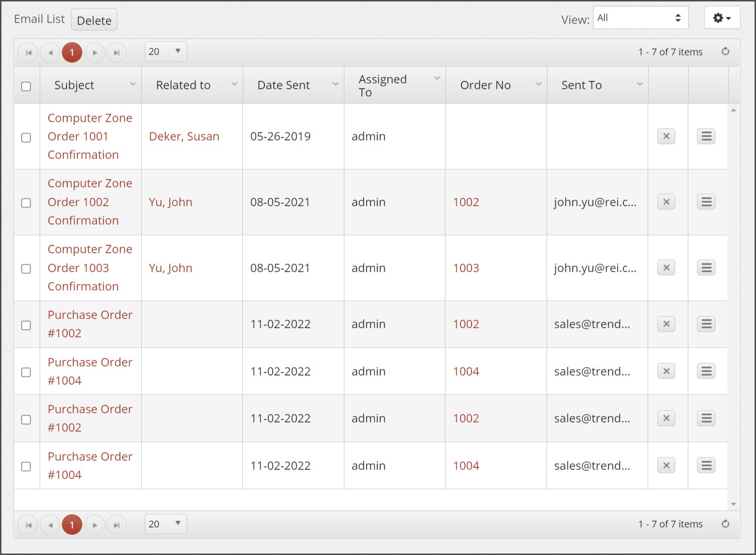
Task: Go to first page in top pager
Action: pyautogui.click(x=28, y=52)
